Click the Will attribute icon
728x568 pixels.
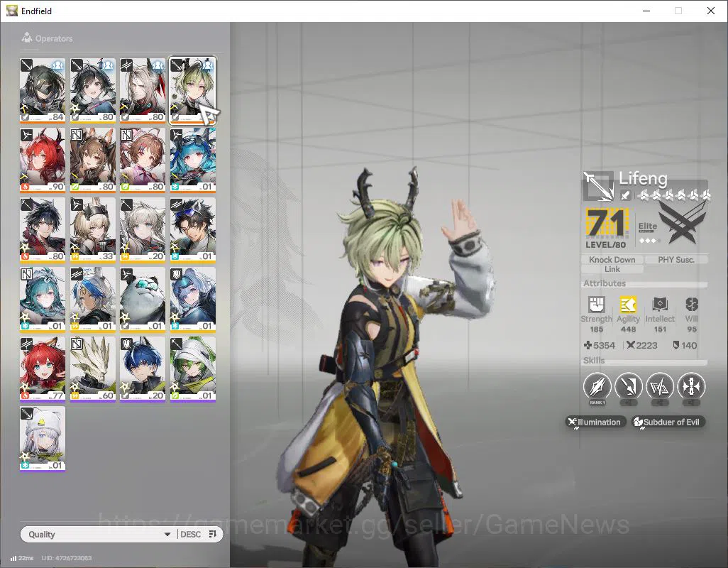(x=692, y=305)
